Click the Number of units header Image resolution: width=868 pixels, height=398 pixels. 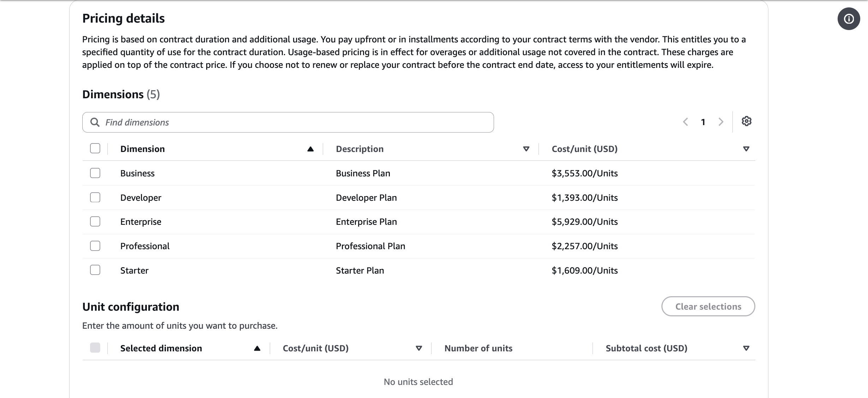(x=478, y=349)
